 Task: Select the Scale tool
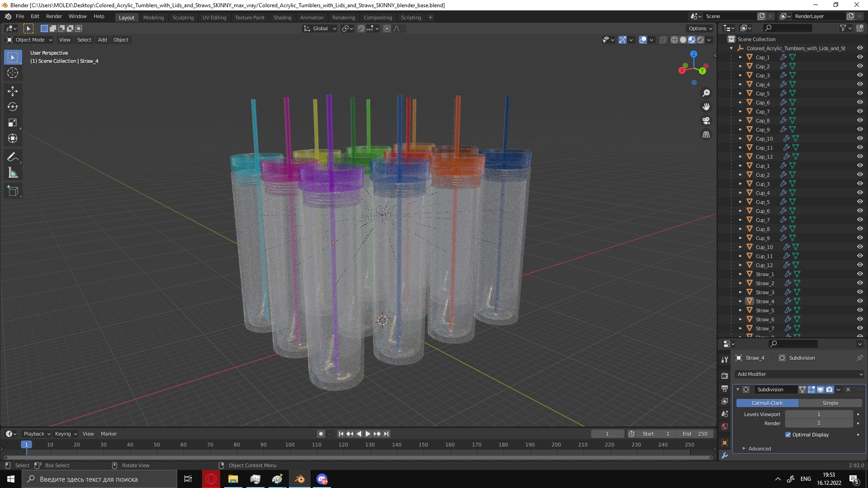coord(13,123)
